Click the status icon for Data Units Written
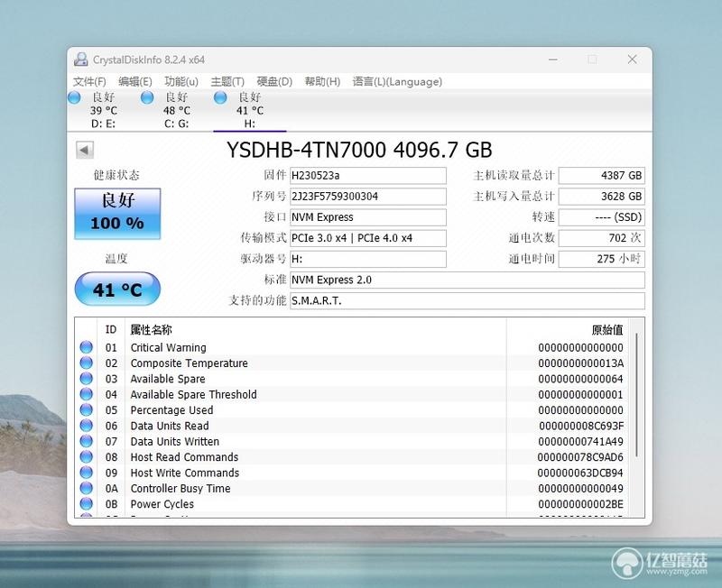Viewport: 722px width, 588px height. (x=86, y=441)
